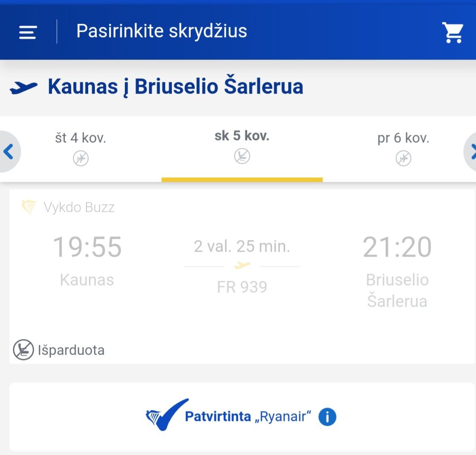Click the sold-out seat icon beside Išparduota
The height and width of the screenshot is (455, 476).
[x=23, y=350]
